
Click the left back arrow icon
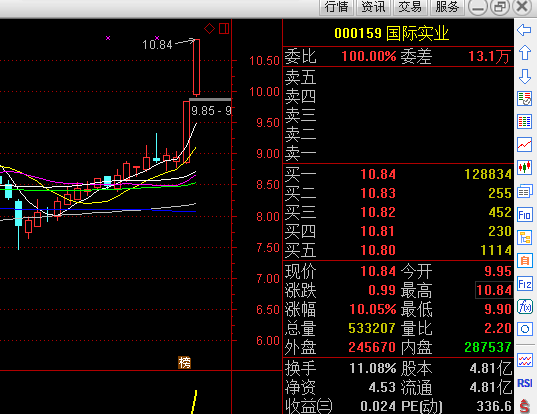coord(524,30)
